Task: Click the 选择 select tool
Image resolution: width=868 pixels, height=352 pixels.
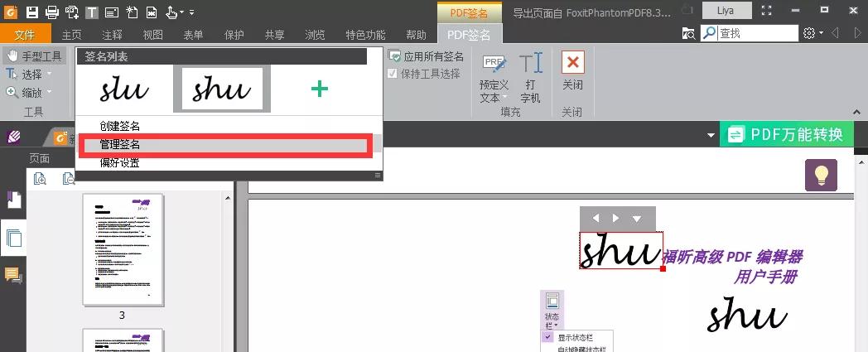Action: 24,75
